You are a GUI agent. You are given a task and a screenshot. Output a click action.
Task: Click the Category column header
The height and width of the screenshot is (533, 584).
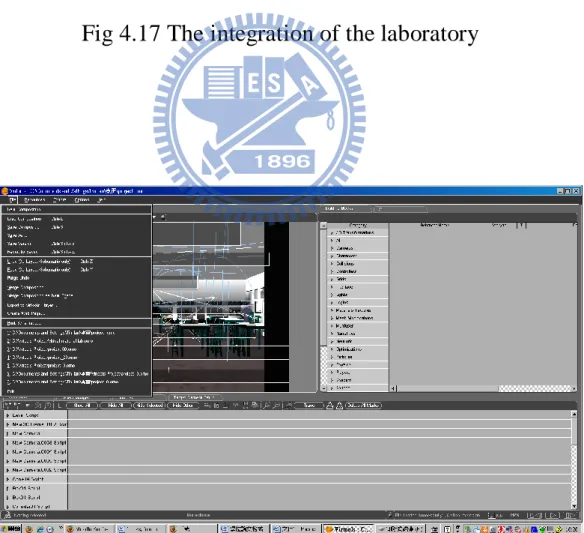point(358,225)
